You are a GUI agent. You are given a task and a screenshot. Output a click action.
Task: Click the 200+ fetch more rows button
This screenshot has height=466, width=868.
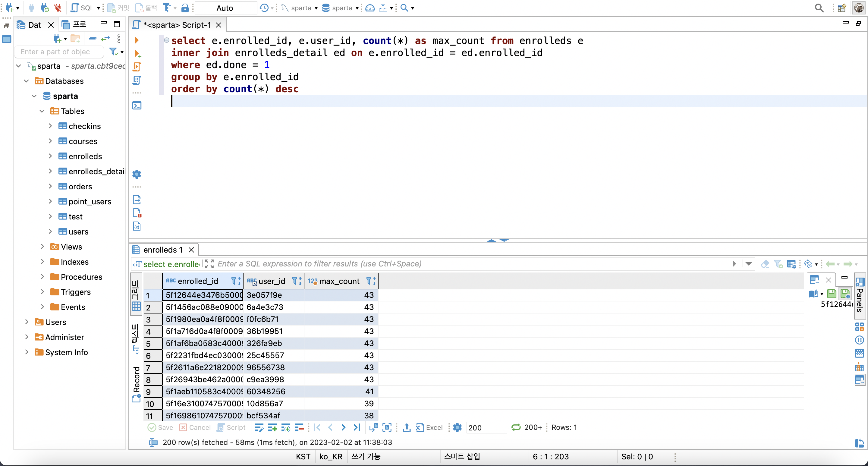pyautogui.click(x=527, y=428)
